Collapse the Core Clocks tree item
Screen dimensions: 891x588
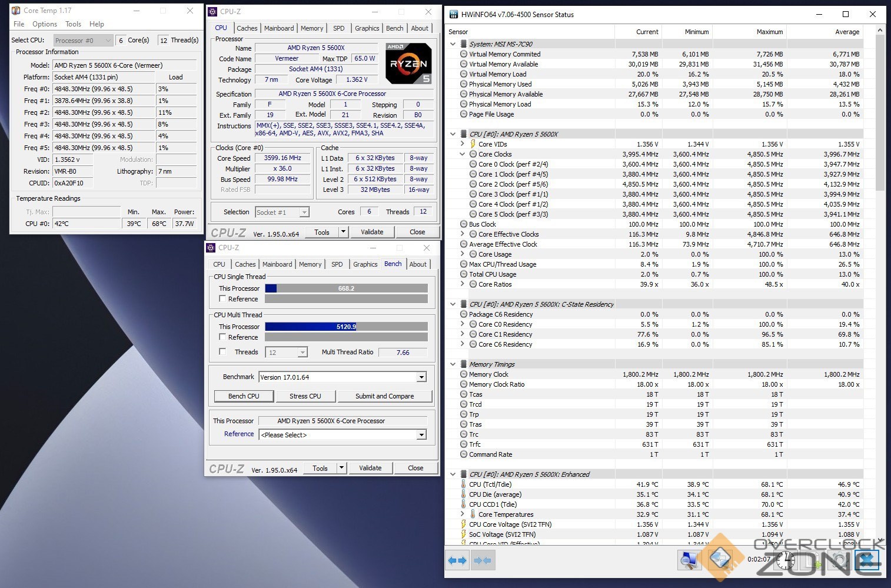[x=463, y=154]
